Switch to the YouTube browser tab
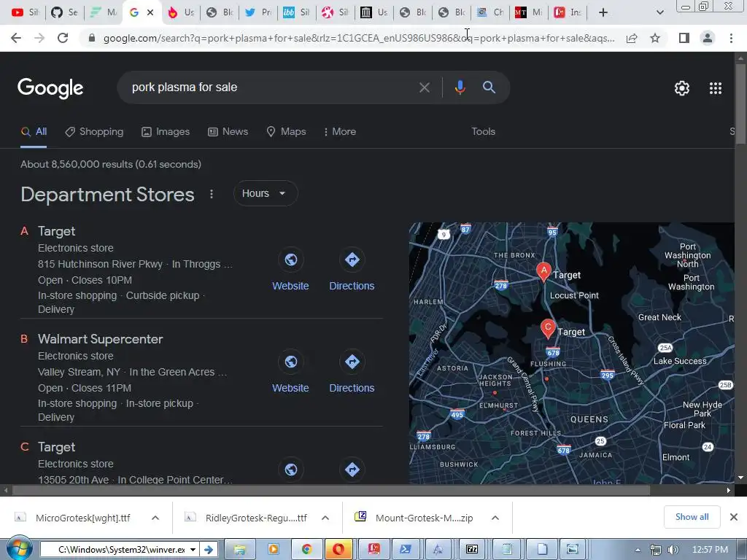Viewport: 747px width, 560px height. [26, 12]
